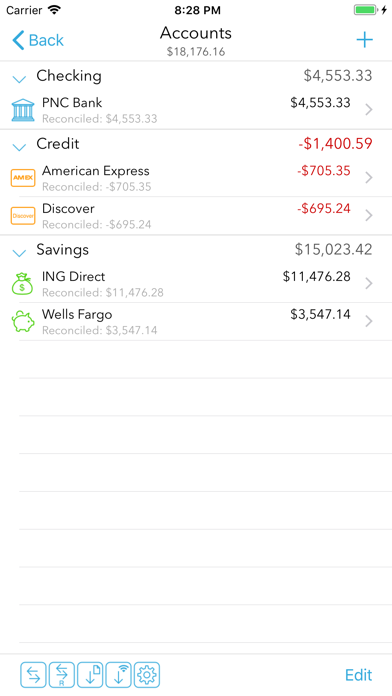Tap the PNC Bank building icon

pyautogui.click(x=23, y=110)
